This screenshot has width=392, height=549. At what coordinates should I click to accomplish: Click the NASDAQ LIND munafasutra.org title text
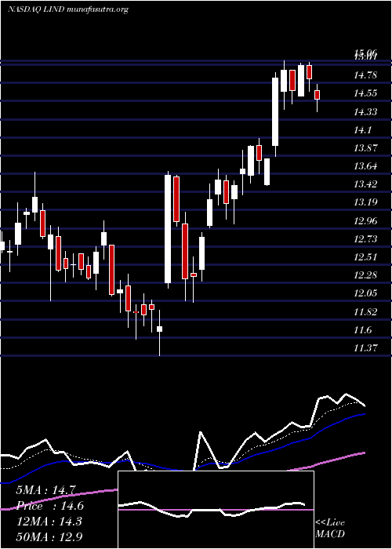68,9
